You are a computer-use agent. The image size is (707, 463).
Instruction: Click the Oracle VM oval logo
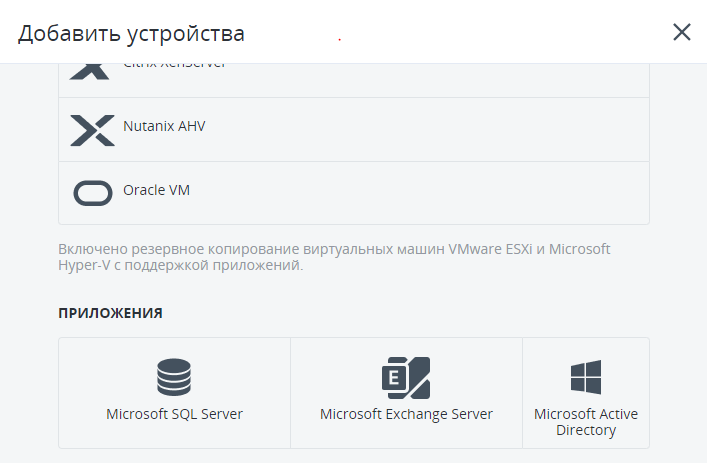(92, 192)
